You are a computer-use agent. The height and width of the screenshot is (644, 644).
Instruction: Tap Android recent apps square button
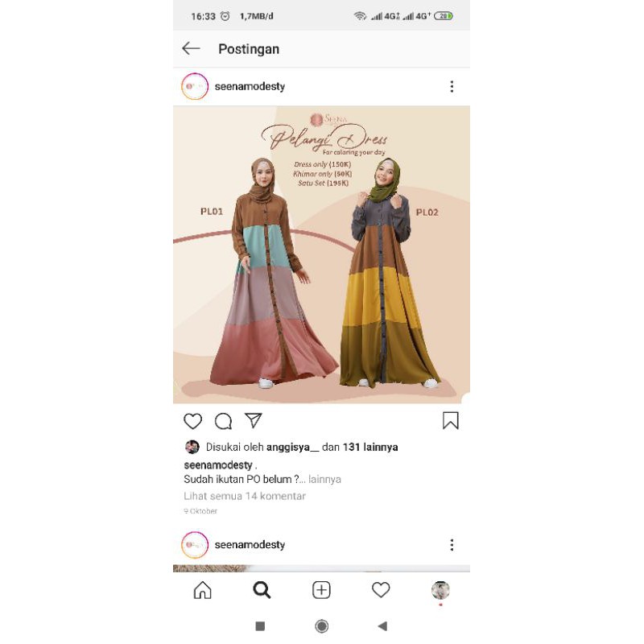(260, 626)
